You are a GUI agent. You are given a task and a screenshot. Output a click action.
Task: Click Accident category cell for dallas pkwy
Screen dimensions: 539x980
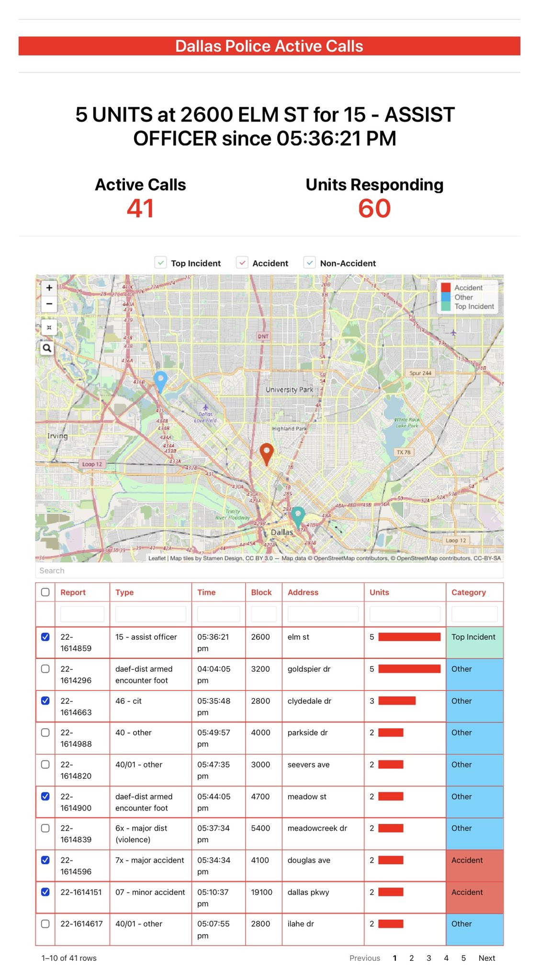coord(474,898)
